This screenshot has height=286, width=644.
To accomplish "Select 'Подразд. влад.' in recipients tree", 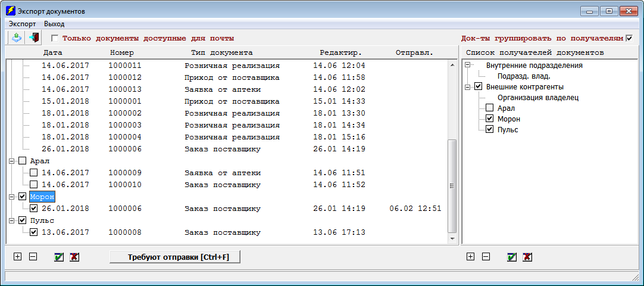I will click(524, 76).
